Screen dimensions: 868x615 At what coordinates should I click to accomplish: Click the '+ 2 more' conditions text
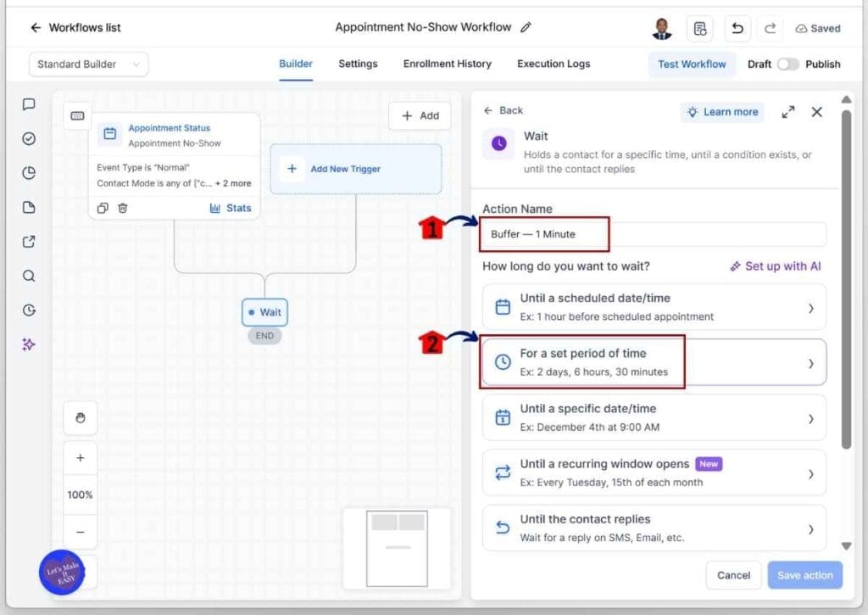click(x=233, y=183)
